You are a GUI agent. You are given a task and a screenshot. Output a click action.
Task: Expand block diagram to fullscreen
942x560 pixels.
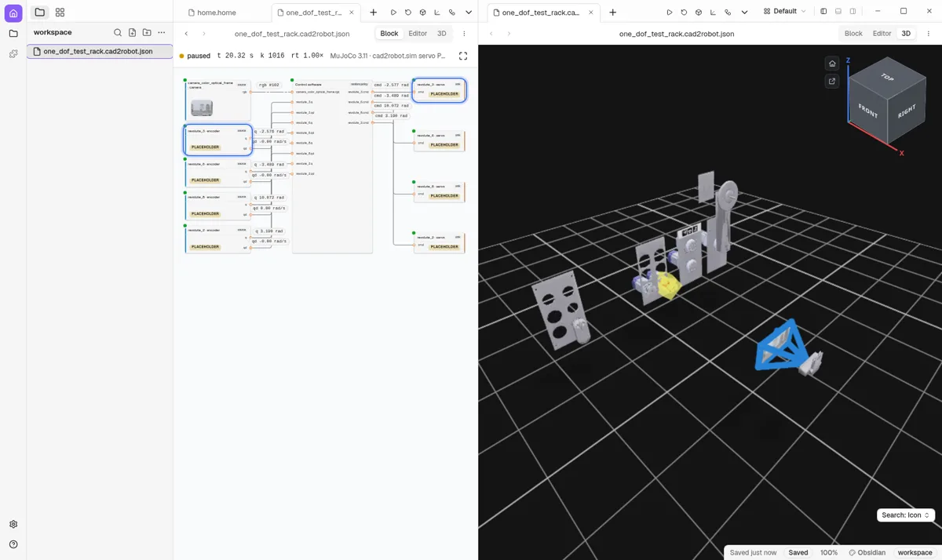(463, 56)
